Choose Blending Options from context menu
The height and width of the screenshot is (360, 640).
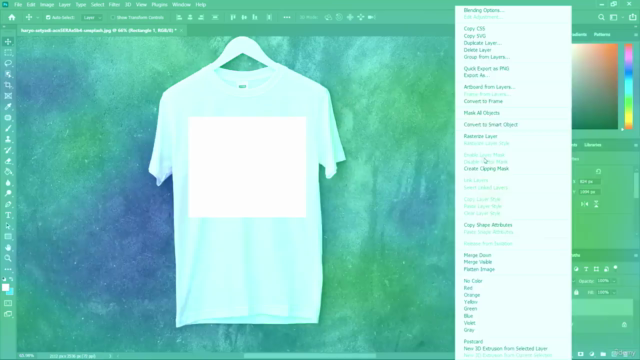point(484,10)
